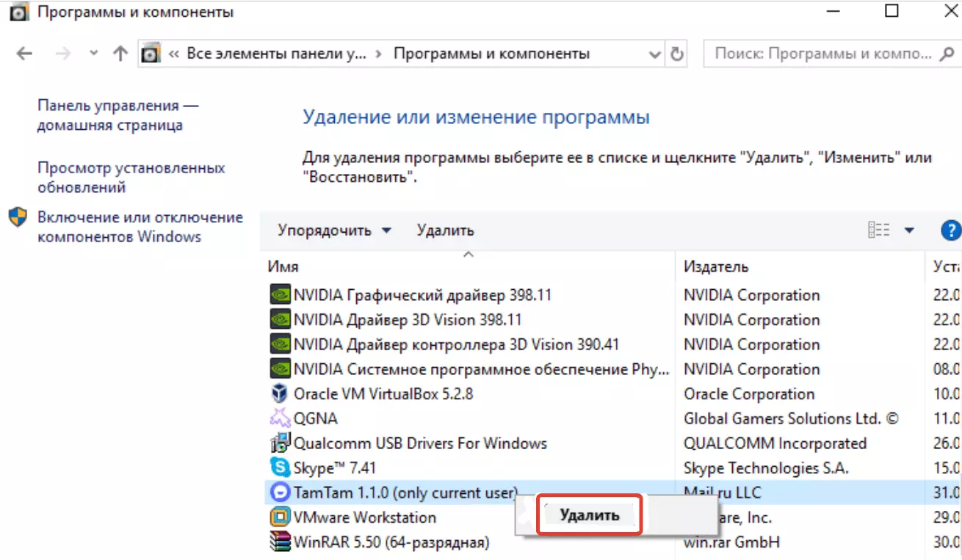This screenshot has height=560, width=962.
Task: Click publisher win.rar GmbH
Action: 731,542
